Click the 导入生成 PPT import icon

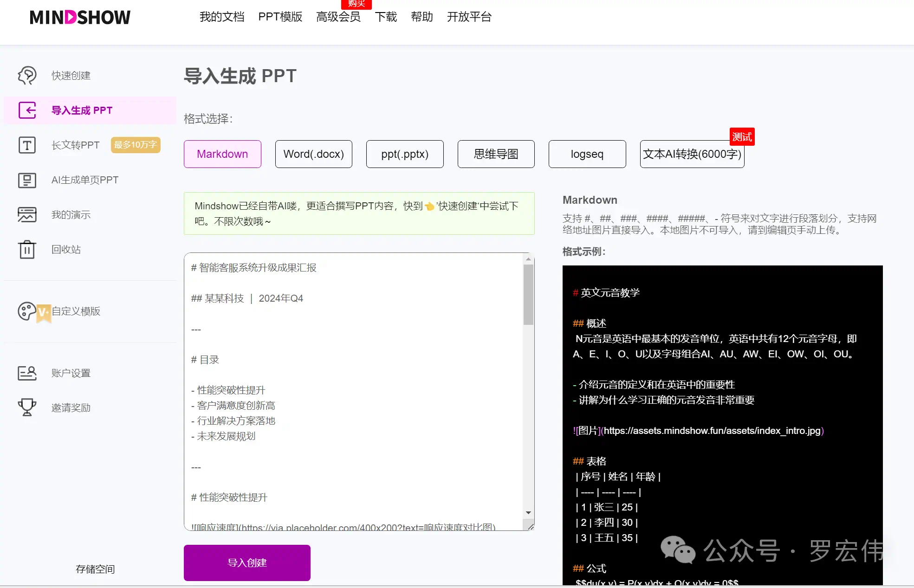tap(27, 110)
